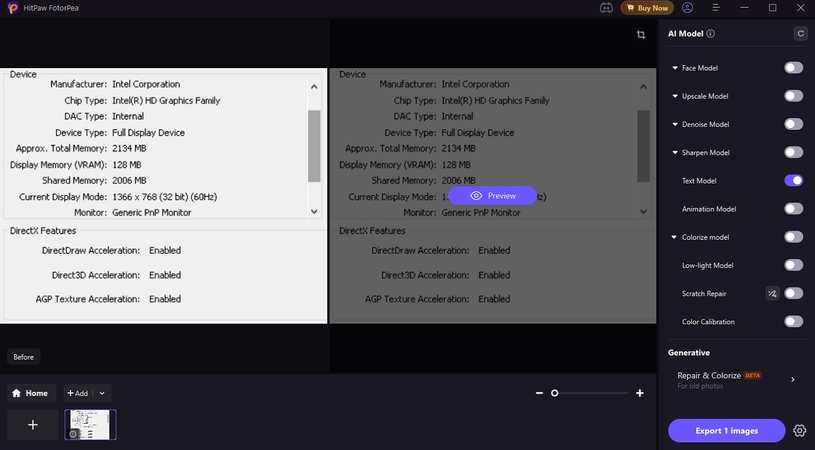Viewport: 815px width, 450px height.
Task: Click the Scratch Repair brush icon
Action: tap(771, 293)
